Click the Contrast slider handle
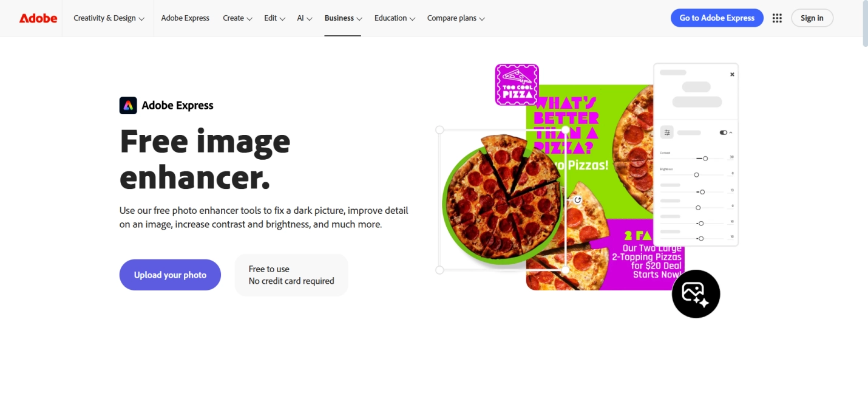The width and height of the screenshot is (868, 401). [705, 158]
